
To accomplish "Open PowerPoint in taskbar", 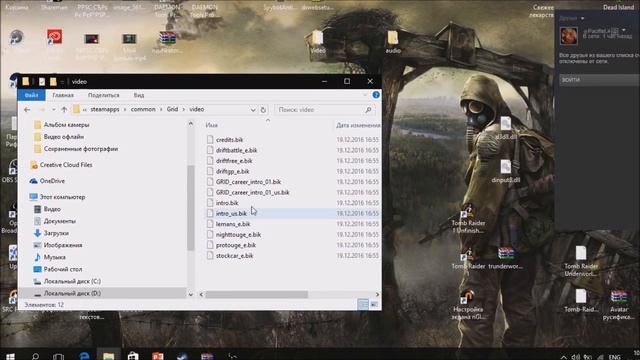I will click(158, 356).
